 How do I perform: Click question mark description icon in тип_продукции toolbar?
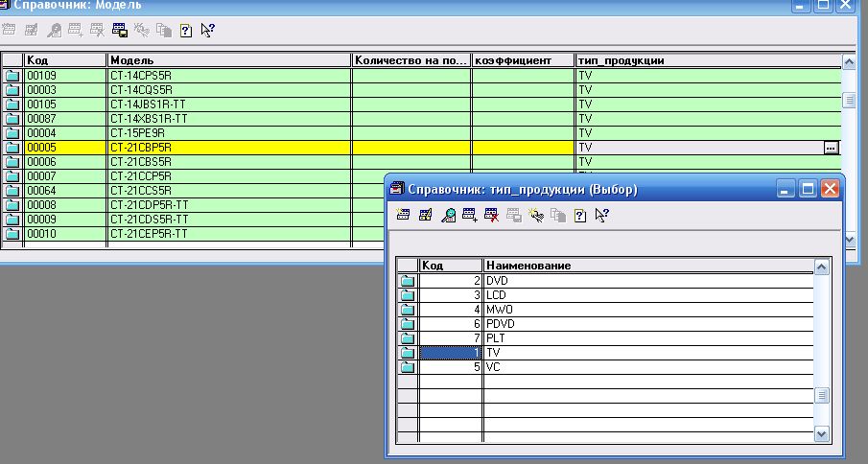coord(579,216)
